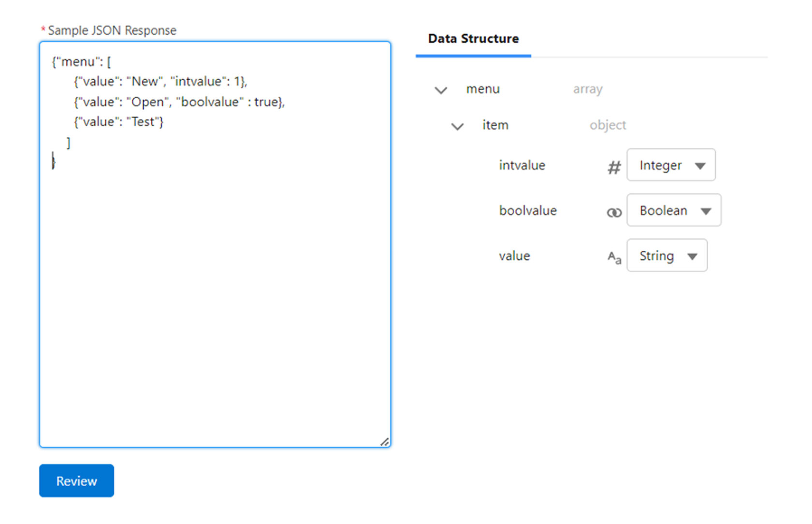Click the first JSON line with "menu"
Image resolution: width=812 pixels, height=524 pixels.
pos(81,62)
